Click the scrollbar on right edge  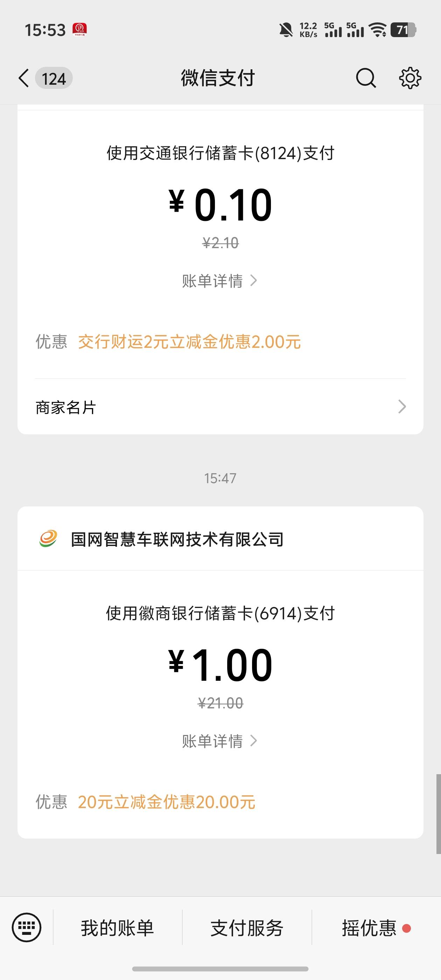click(438, 814)
